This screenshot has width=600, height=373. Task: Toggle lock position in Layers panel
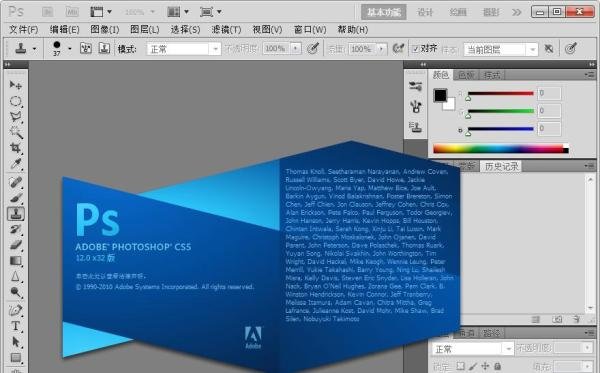click(485, 366)
